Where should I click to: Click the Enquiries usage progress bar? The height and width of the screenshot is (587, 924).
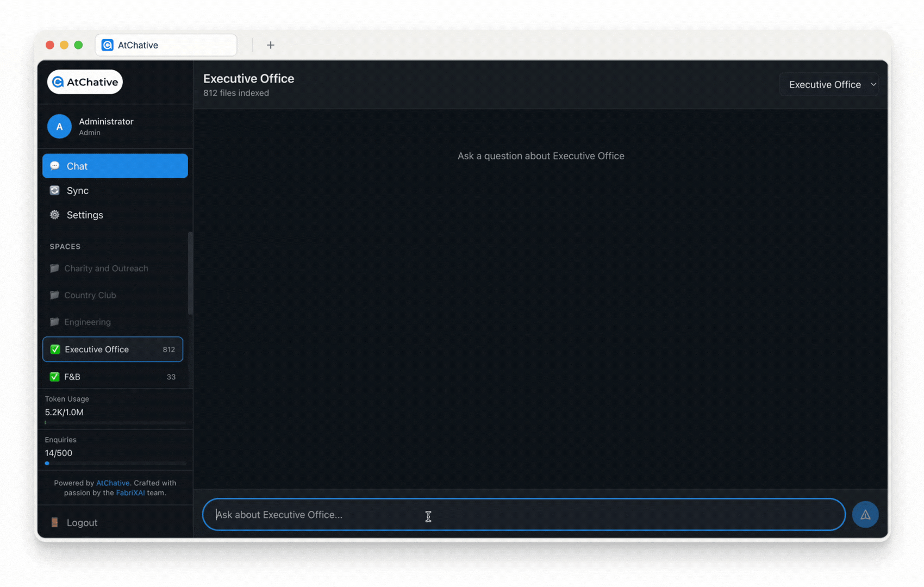click(115, 463)
